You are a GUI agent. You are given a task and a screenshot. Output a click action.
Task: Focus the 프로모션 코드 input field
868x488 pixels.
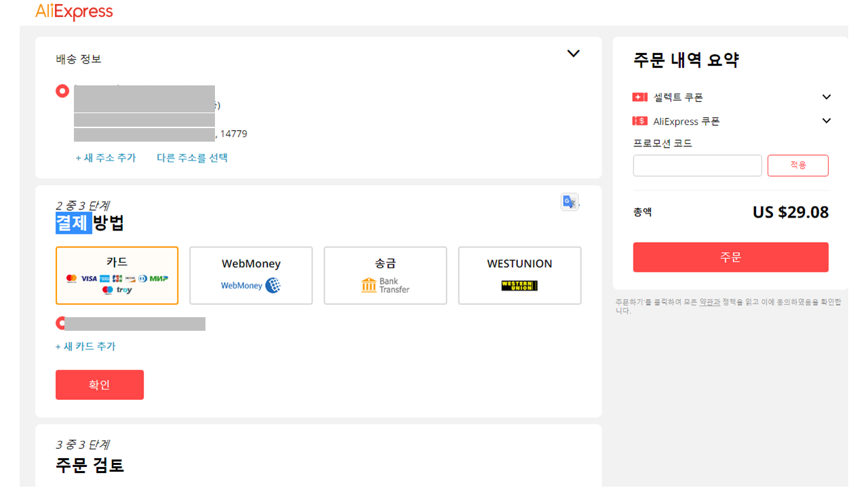698,165
